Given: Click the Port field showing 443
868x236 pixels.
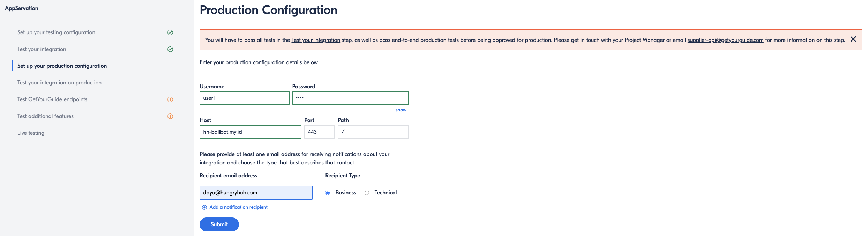Looking at the screenshot, I should tap(319, 132).
